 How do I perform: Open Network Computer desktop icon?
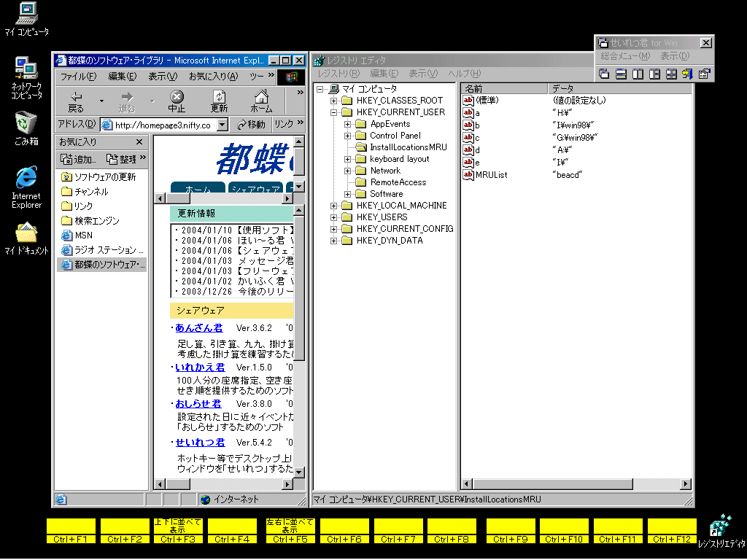coord(27,77)
